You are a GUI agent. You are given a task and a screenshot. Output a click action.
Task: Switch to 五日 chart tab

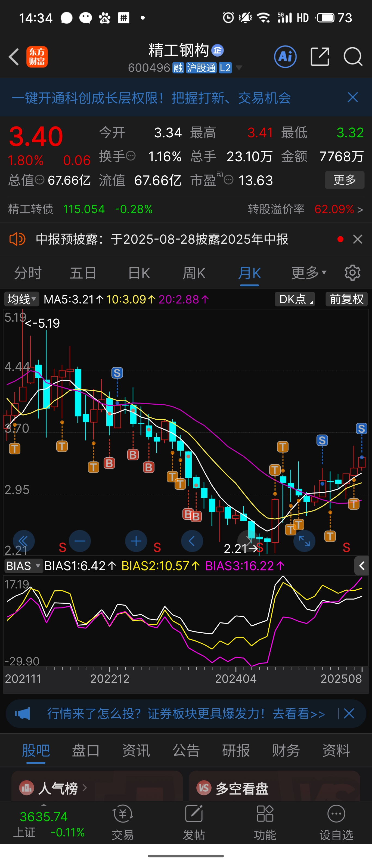(83, 273)
